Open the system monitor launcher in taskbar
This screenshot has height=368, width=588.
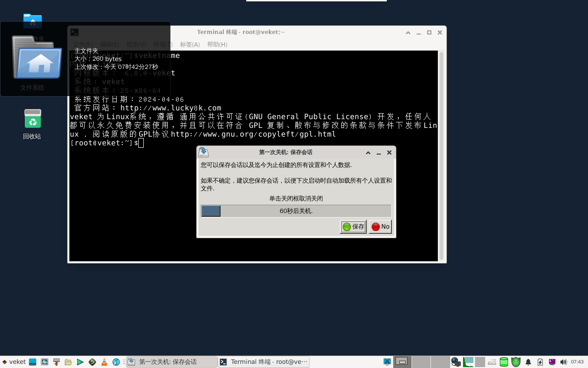click(45, 362)
